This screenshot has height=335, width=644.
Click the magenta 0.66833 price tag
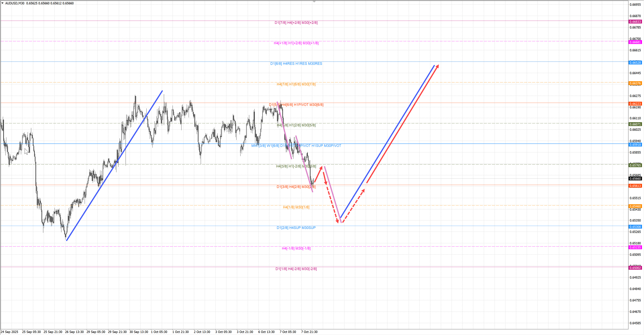(635, 22)
